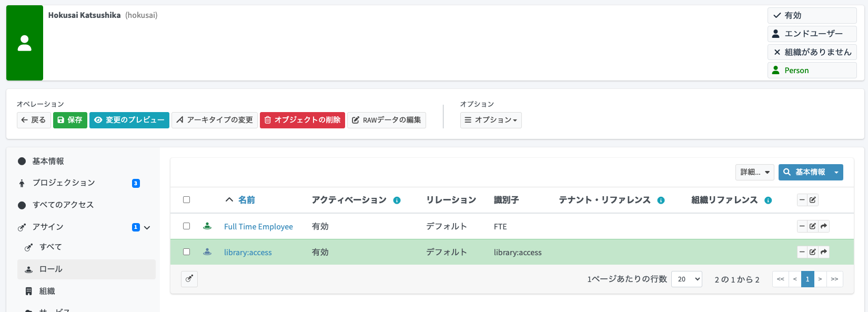Expand the 詳細... dropdown
Screen dimensions: 868x312
click(x=754, y=172)
